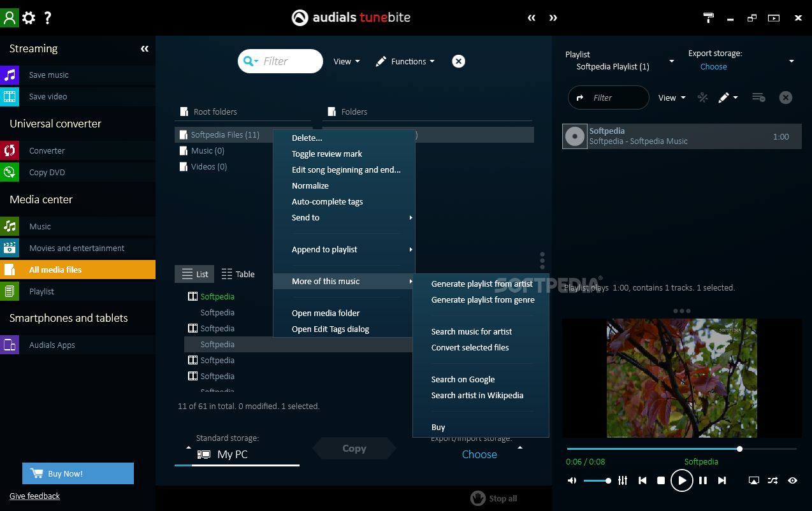
Task: Click the main Filter search field
Action: pyautogui.click(x=280, y=61)
